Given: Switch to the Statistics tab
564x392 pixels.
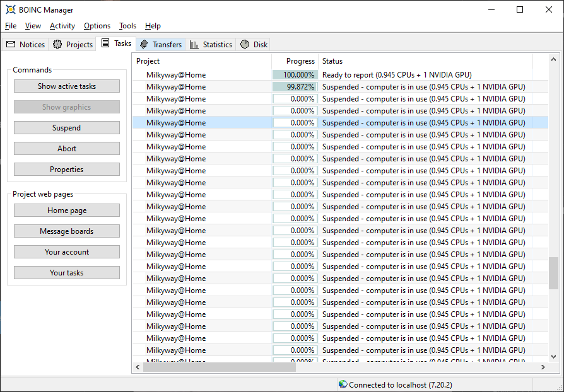Looking at the screenshot, I should [x=211, y=44].
